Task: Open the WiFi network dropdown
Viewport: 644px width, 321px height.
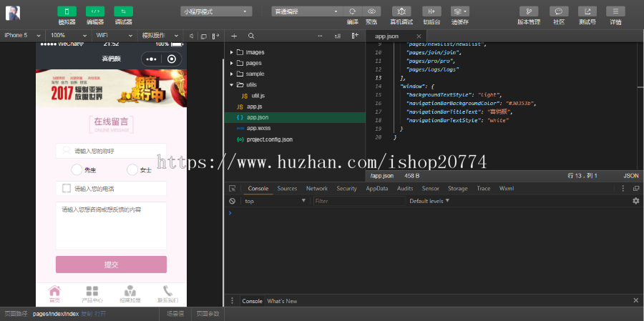Action: tap(114, 35)
